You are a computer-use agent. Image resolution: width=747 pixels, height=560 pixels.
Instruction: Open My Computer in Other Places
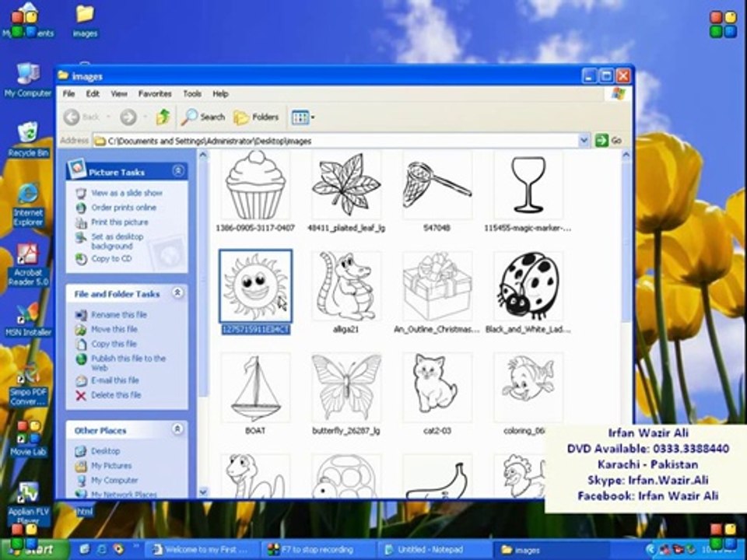tap(114, 481)
